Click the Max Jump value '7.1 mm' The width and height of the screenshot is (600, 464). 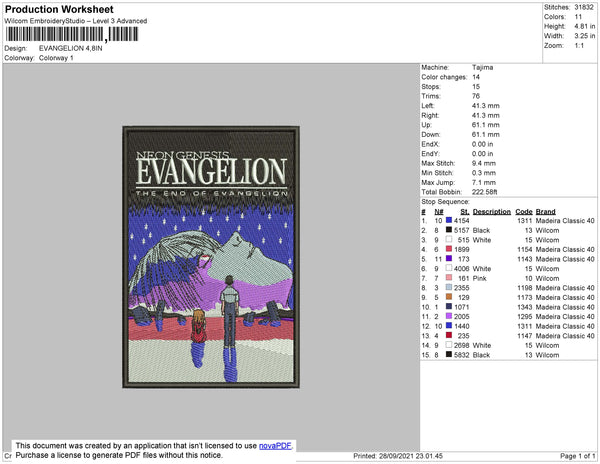[484, 182]
